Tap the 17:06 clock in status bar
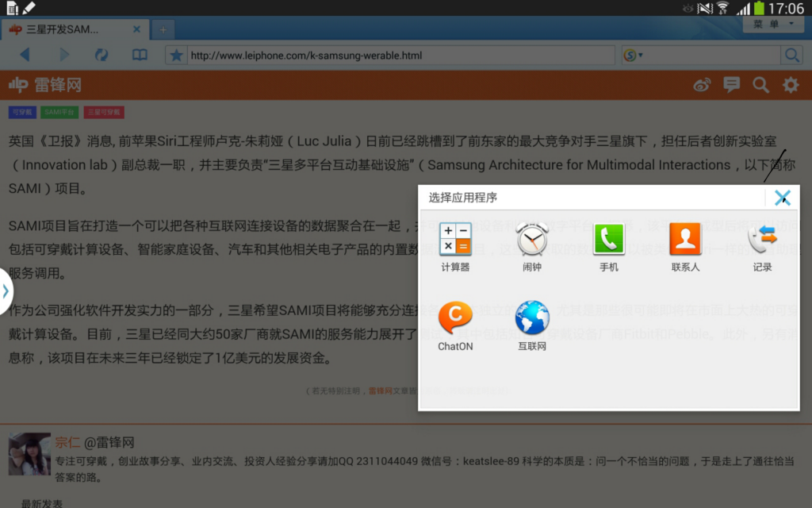The height and width of the screenshot is (508, 812). click(786, 8)
